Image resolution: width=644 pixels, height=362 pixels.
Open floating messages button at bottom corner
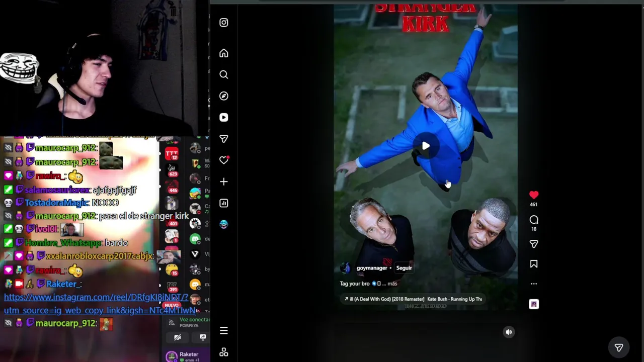tap(619, 347)
